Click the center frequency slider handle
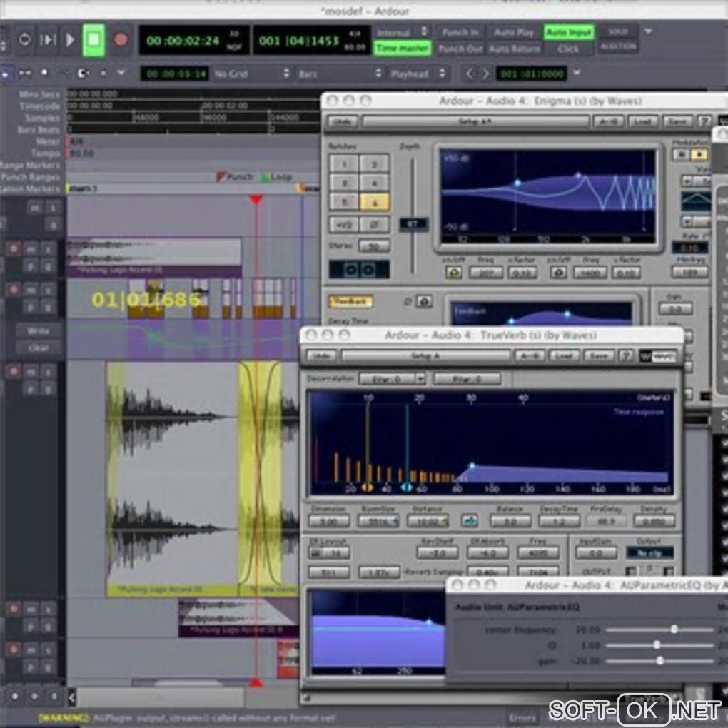The image size is (728, 728). click(x=674, y=629)
